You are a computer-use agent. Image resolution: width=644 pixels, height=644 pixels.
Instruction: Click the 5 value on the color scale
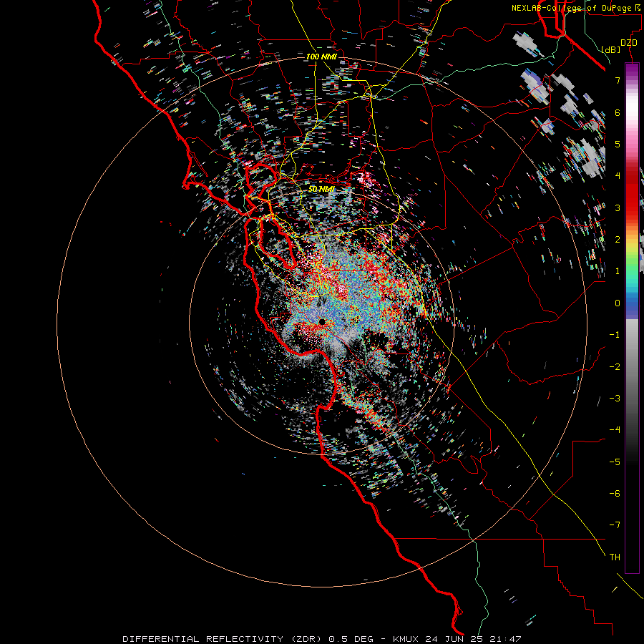click(618, 144)
